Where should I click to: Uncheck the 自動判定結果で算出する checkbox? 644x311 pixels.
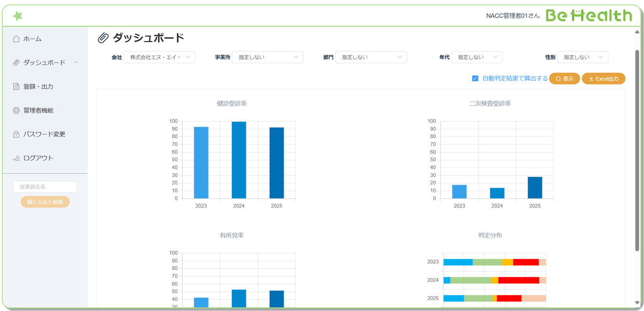475,79
